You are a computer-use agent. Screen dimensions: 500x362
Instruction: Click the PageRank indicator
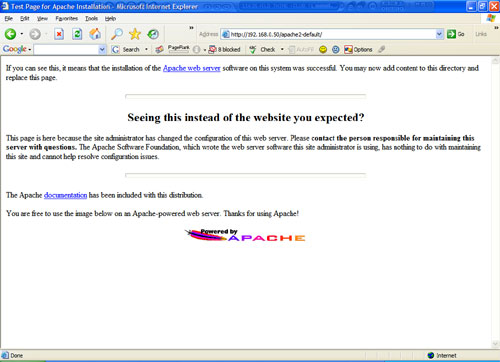(178, 49)
